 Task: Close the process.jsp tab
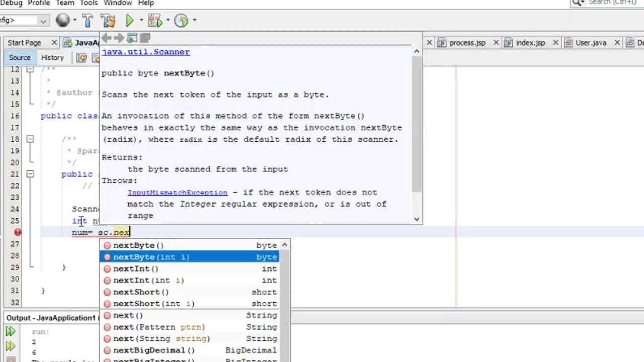click(x=496, y=43)
